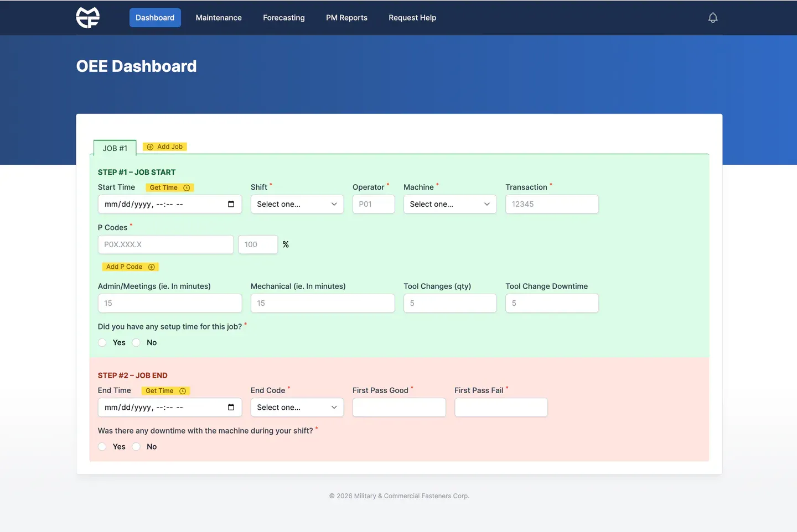Open calendar picker in End Time field
Viewport: 797px width, 532px height.
pos(231,408)
